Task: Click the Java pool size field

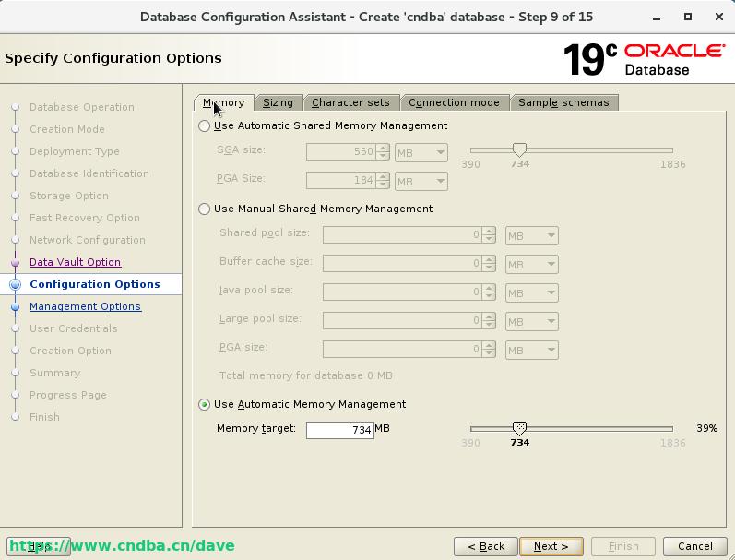Action: [x=402, y=292]
